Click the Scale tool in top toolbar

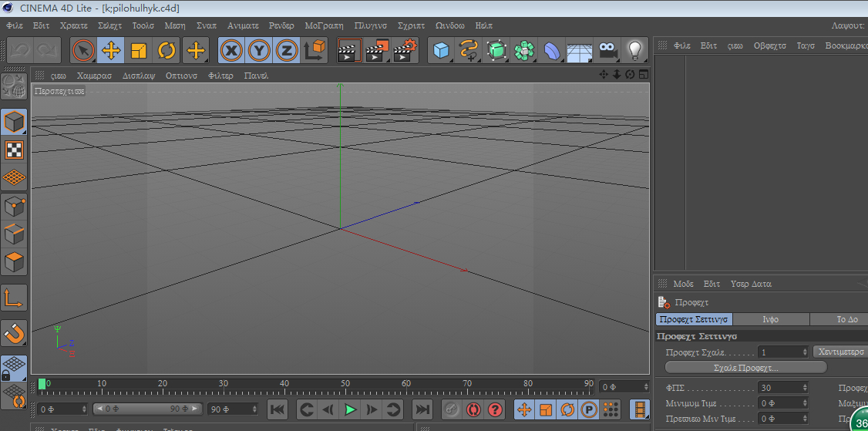(139, 51)
